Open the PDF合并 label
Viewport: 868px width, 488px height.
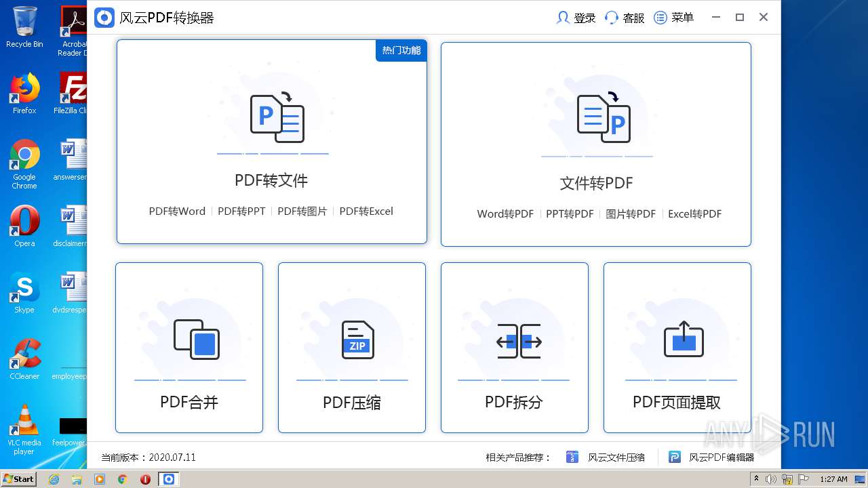click(x=189, y=403)
